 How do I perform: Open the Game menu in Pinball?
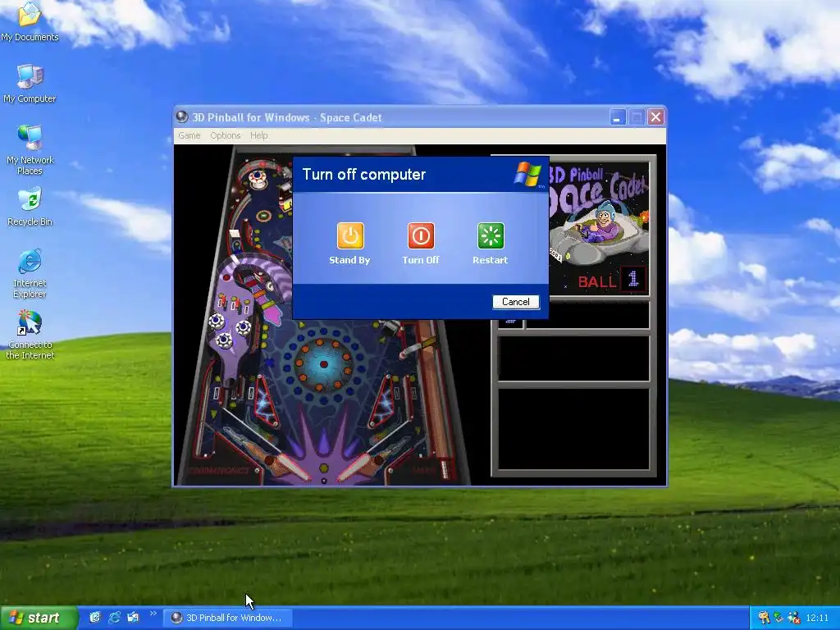pyautogui.click(x=189, y=135)
